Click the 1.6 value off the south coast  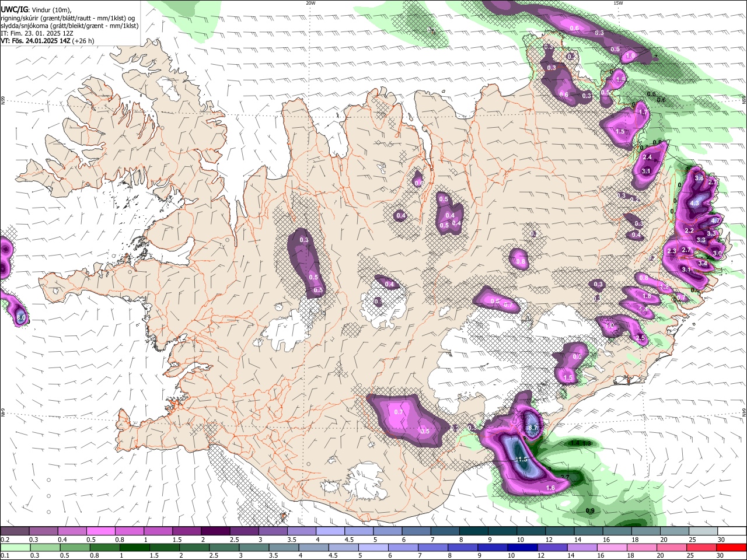tap(550, 488)
